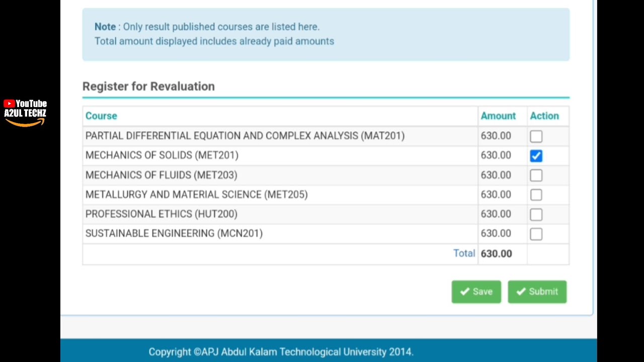The image size is (644, 362).
Task: Click the Register for Revaluation heading
Action: pyautogui.click(x=148, y=86)
